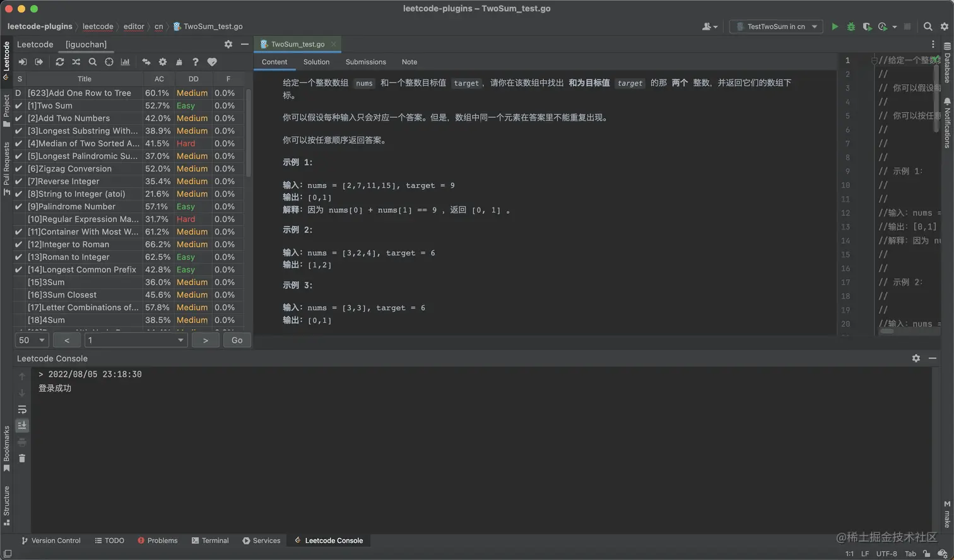Open the TODO tool window
Image resolution: width=954 pixels, height=560 pixels.
pyautogui.click(x=109, y=540)
